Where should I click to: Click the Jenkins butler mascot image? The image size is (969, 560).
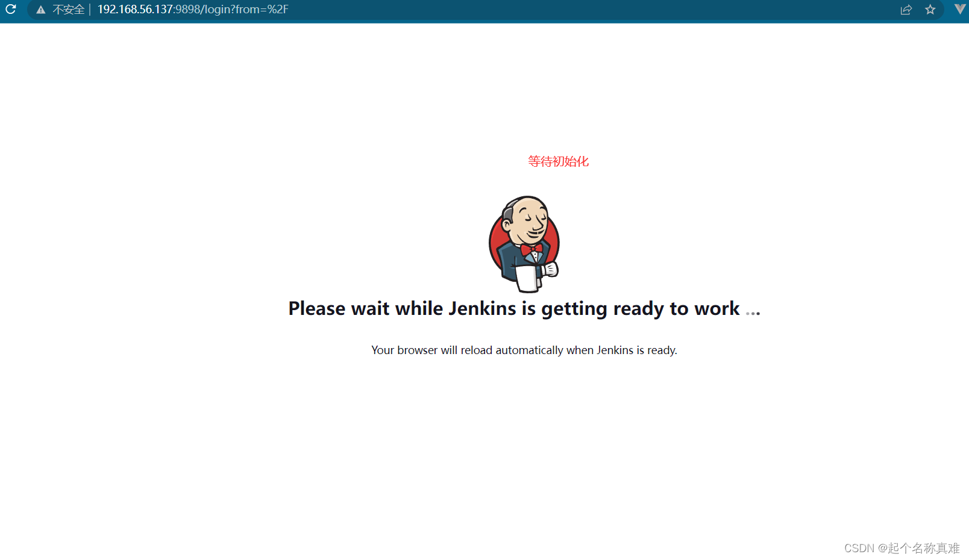tap(524, 244)
